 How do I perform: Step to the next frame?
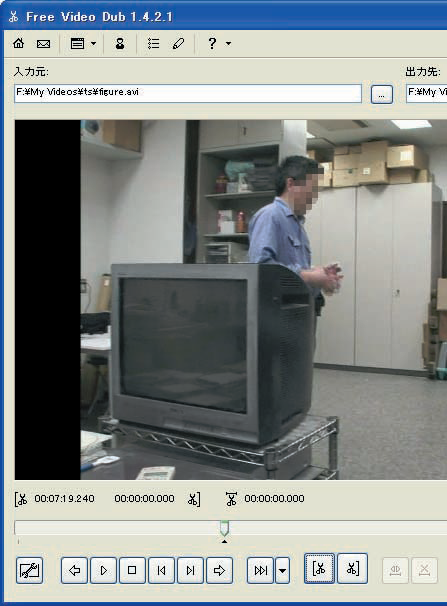tap(190, 570)
